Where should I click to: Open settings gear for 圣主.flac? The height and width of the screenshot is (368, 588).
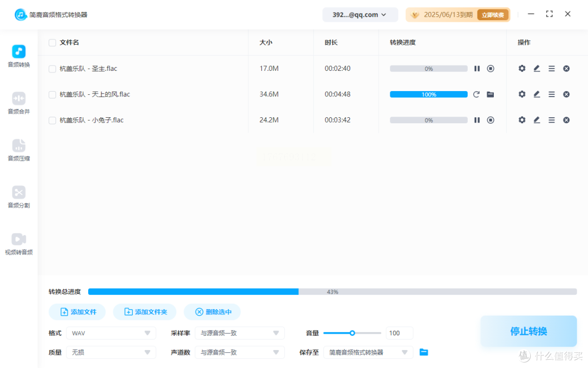tap(522, 69)
